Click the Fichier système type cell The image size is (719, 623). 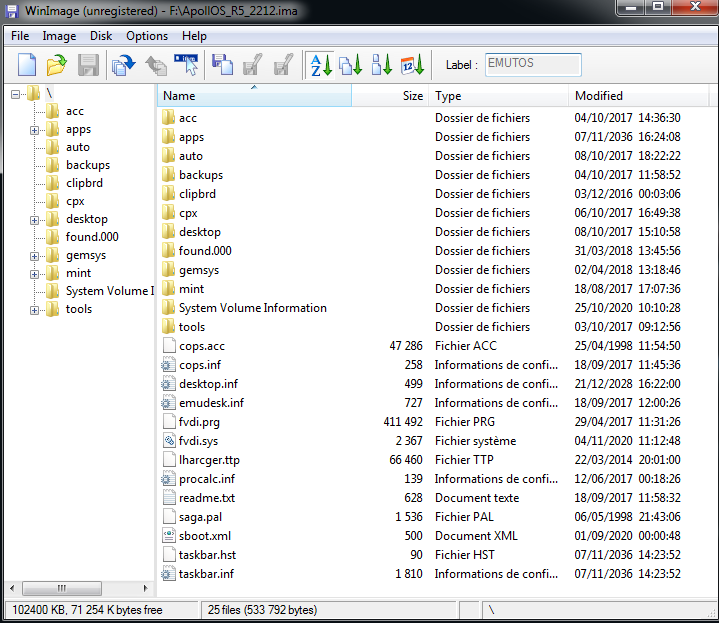pos(476,441)
